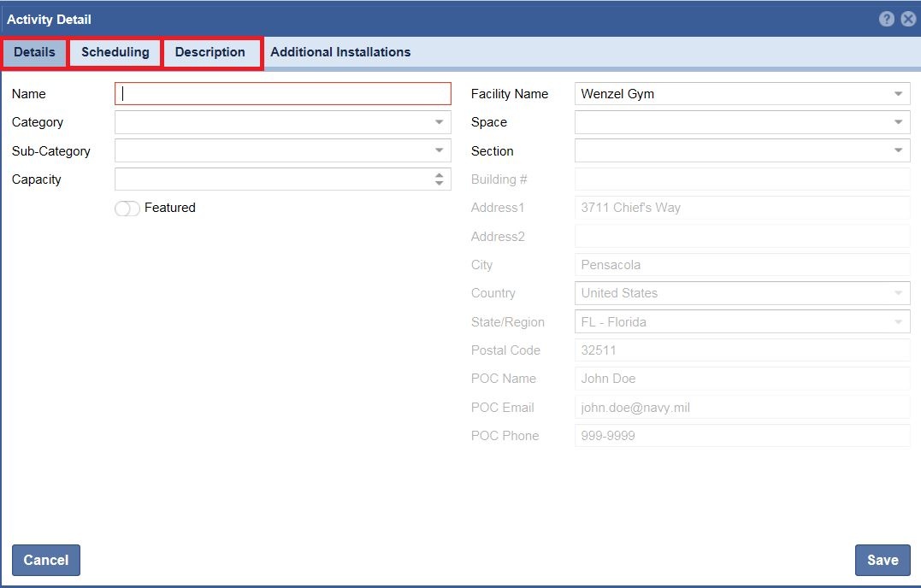Focus the Name text field
This screenshot has height=588, width=921.
pyautogui.click(x=282, y=94)
